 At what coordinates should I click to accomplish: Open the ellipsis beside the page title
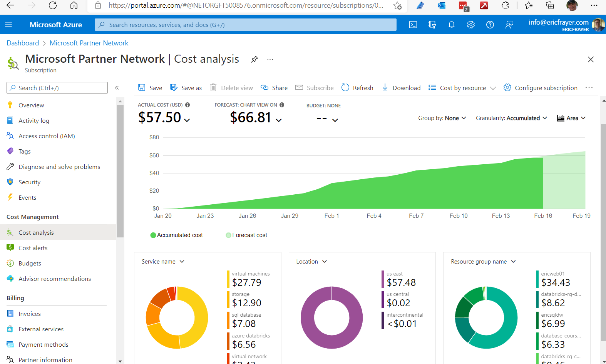tap(270, 59)
